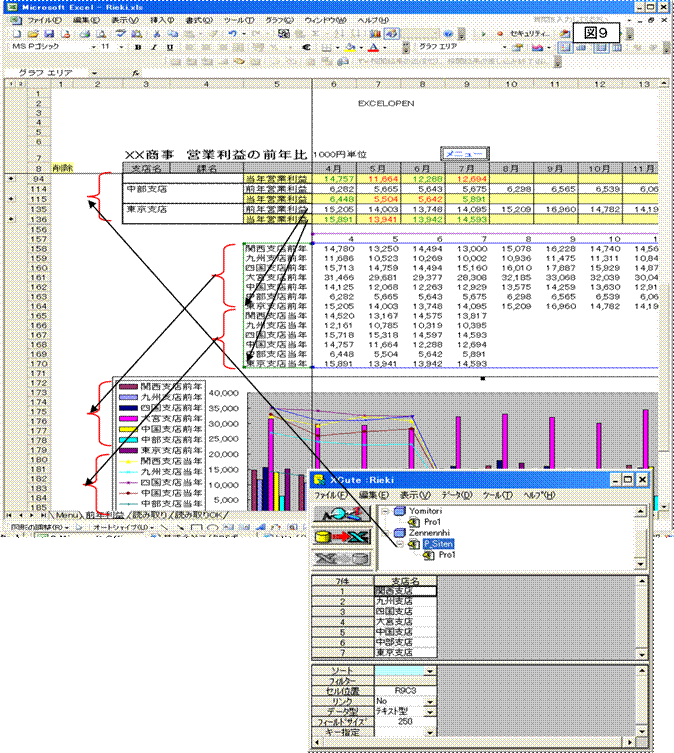This screenshot has width=674, height=753.
Task: Click the Font Color red A icon
Action: (x=373, y=47)
